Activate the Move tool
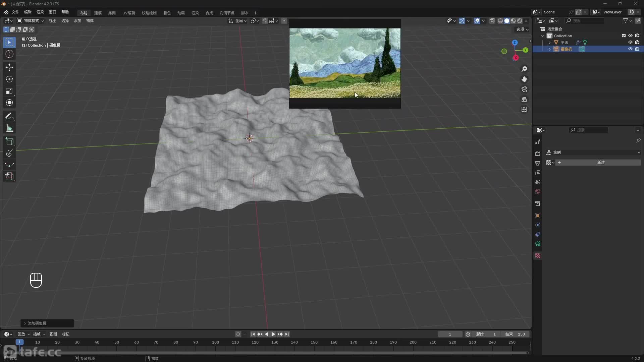This screenshot has height=362, width=644. click(9, 67)
